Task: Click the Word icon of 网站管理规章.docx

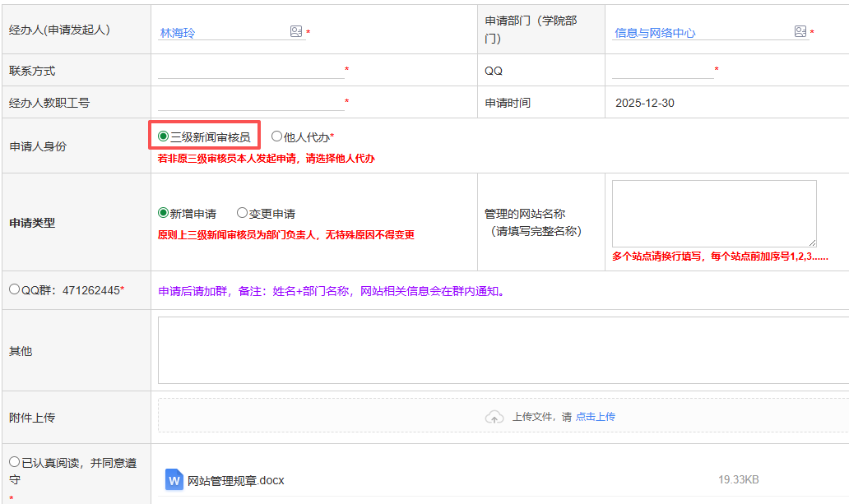Action: tap(174, 480)
